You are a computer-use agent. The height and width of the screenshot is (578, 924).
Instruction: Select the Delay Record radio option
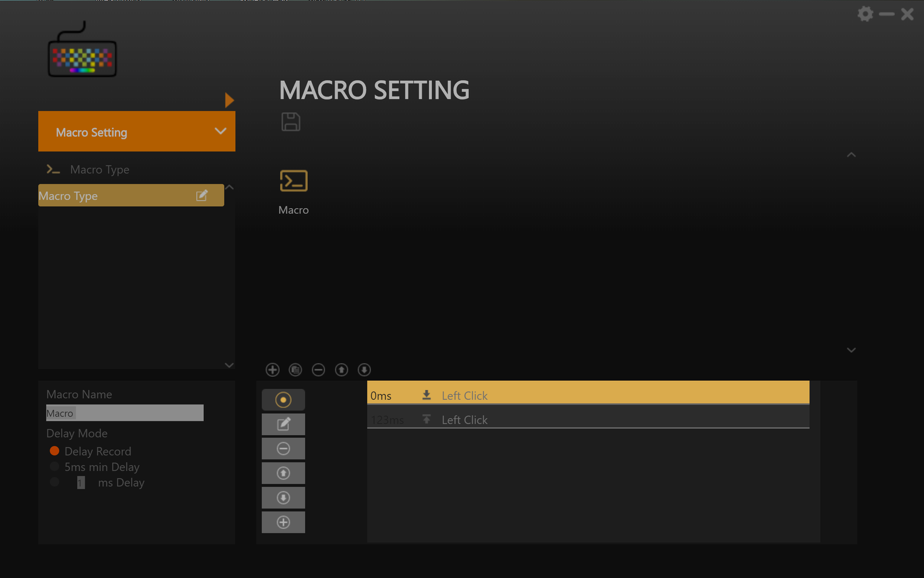coord(55,451)
